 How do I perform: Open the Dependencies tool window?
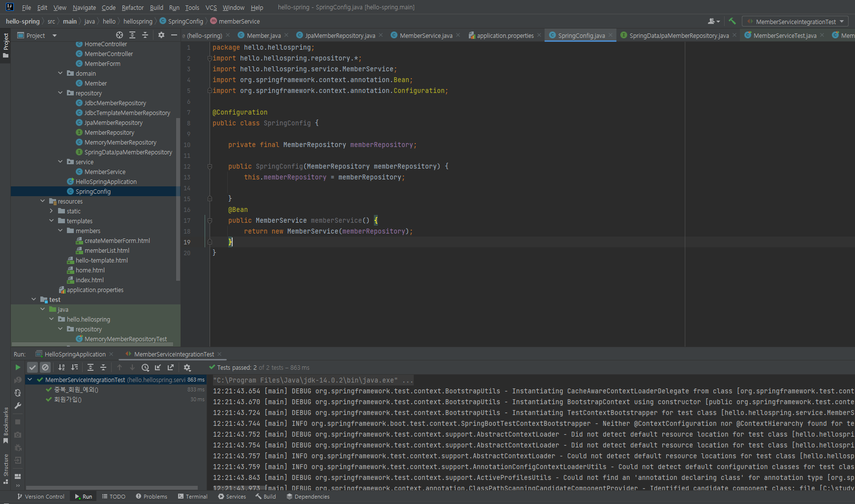(x=308, y=497)
